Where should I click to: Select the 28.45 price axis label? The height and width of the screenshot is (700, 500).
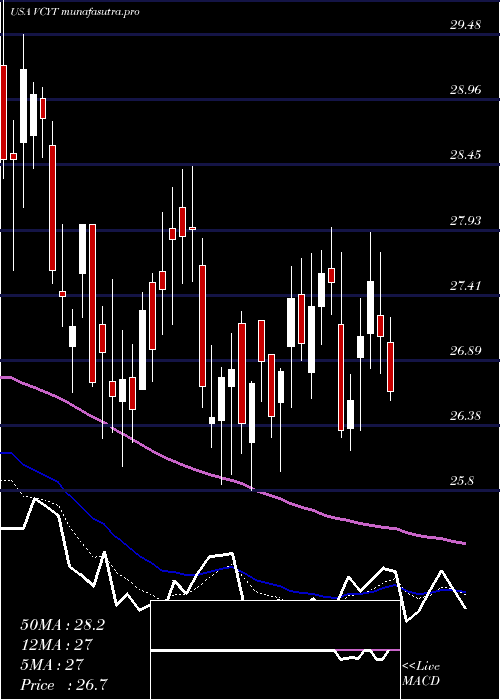(x=465, y=155)
